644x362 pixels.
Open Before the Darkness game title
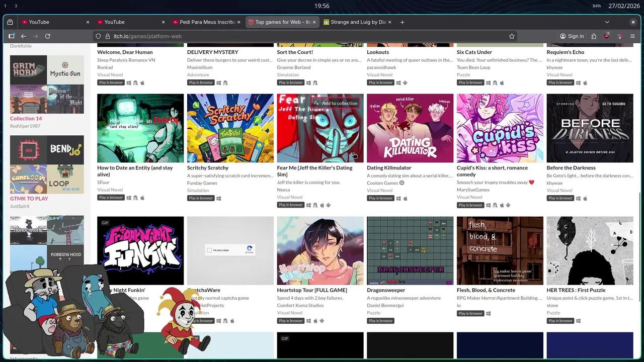pyautogui.click(x=571, y=168)
